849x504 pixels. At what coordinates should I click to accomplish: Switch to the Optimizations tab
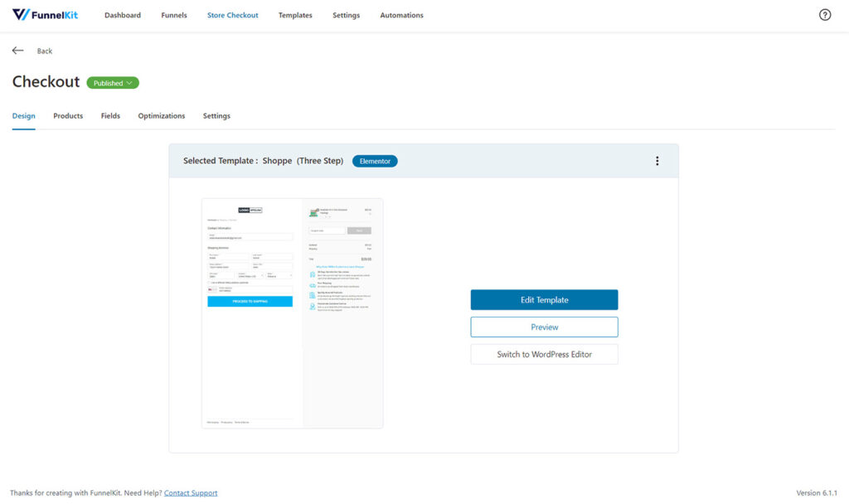click(x=162, y=116)
